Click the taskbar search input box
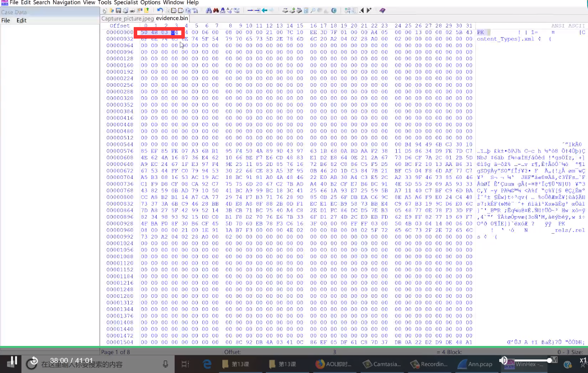588x373 pixels. (x=98, y=364)
